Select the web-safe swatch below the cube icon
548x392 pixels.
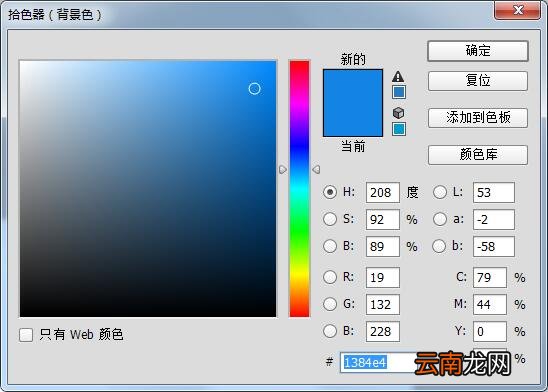tap(399, 129)
